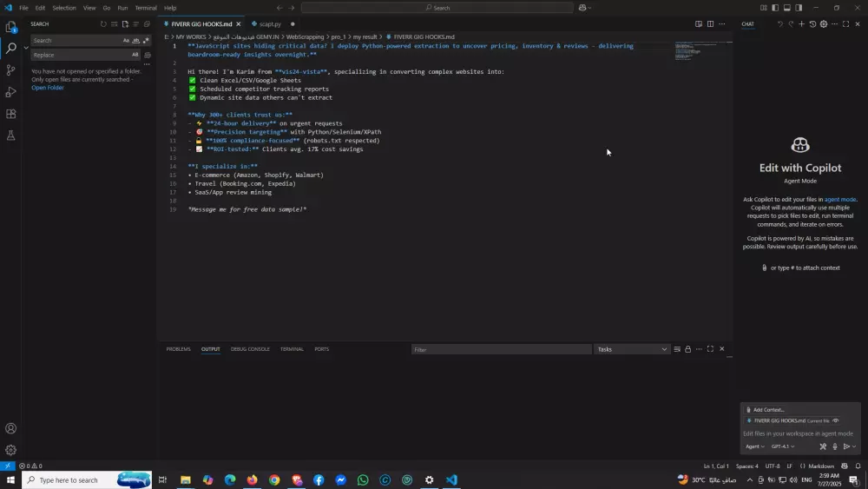868x489 pixels.
Task: Start voice chat microphone
Action: pyautogui.click(x=835, y=446)
